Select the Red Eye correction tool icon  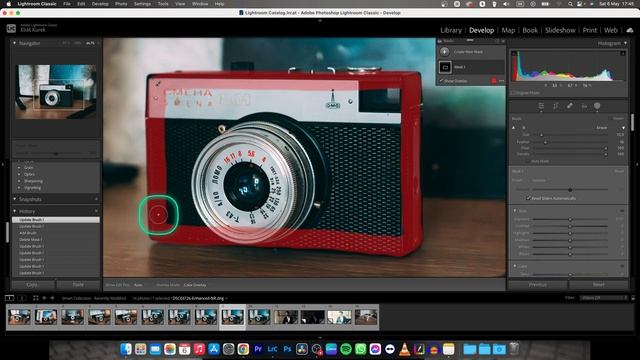584,106
